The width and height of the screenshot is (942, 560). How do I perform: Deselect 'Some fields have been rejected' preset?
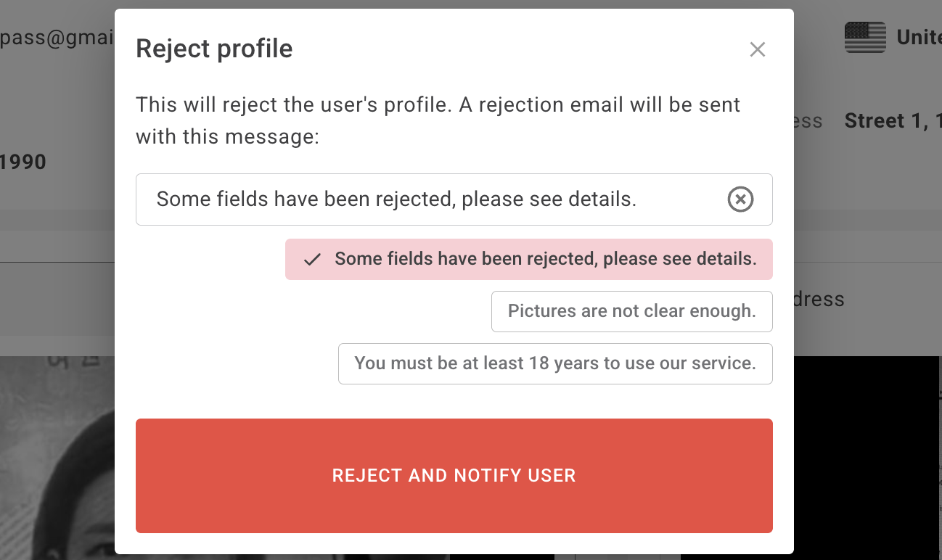pyautogui.click(x=544, y=259)
